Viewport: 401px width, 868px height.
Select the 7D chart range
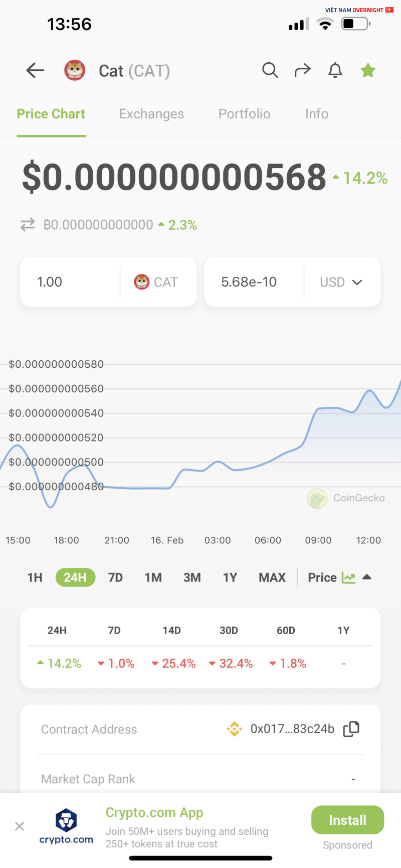coord(115,577)
